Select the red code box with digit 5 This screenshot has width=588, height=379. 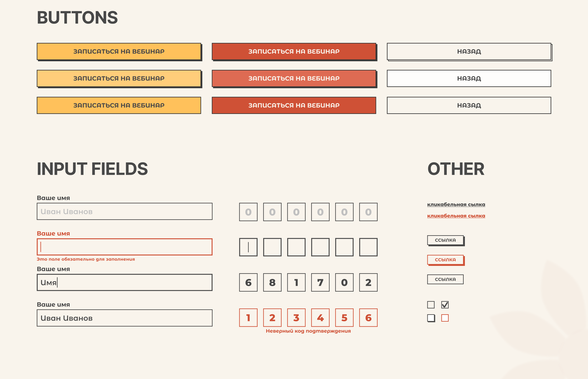344,318
